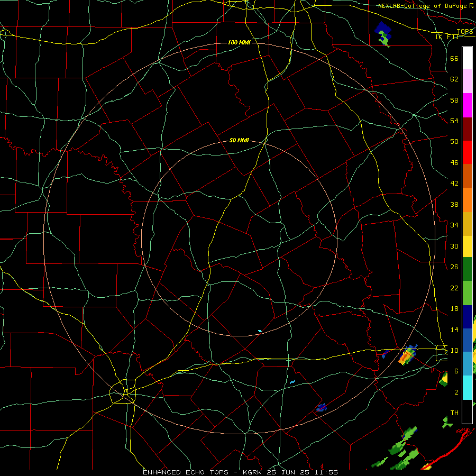This screenshot has height=476, width=476.
Task: Click the navy and green echo near the top right
Action: click(x=383, y=33)
